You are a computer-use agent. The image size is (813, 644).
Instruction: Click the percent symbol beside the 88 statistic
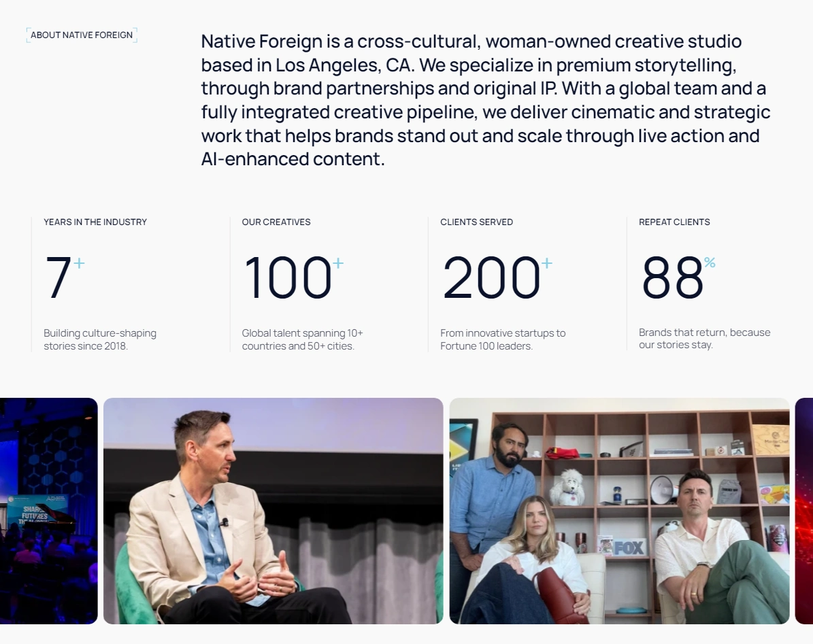point(710,261)
